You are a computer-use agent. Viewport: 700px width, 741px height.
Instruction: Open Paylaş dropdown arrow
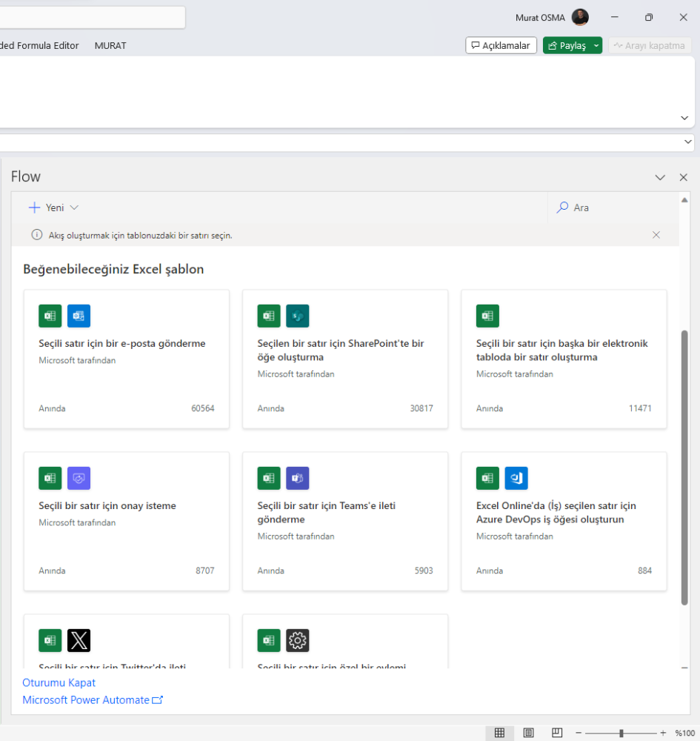[x=596, y=45]
